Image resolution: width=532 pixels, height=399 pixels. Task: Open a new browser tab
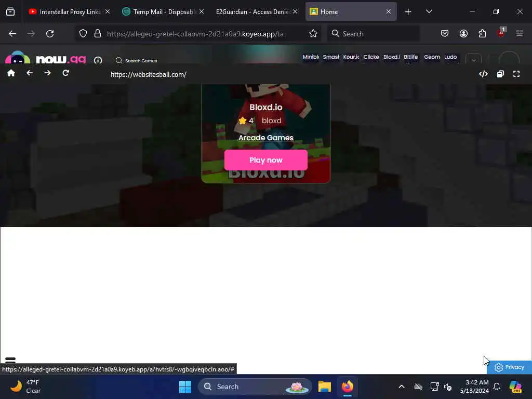408,12
